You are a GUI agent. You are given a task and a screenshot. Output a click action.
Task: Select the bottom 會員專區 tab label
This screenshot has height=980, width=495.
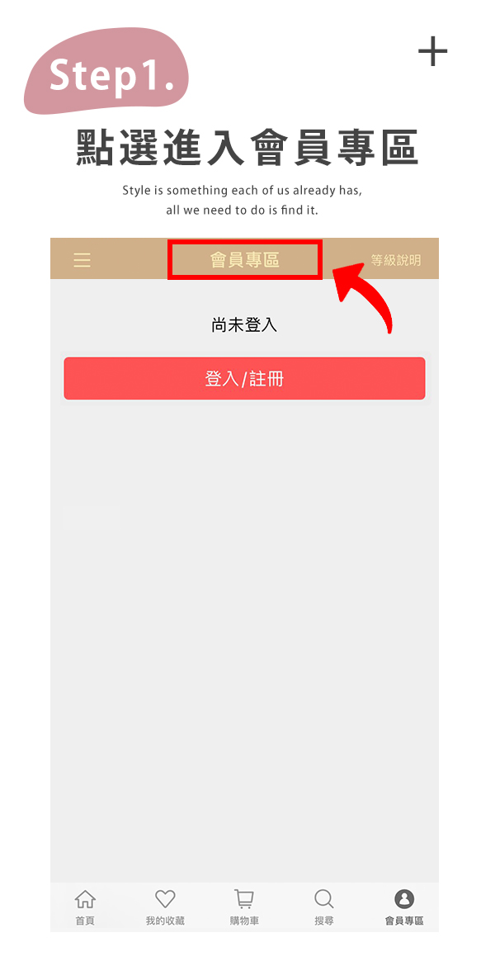tap(404, 921)
